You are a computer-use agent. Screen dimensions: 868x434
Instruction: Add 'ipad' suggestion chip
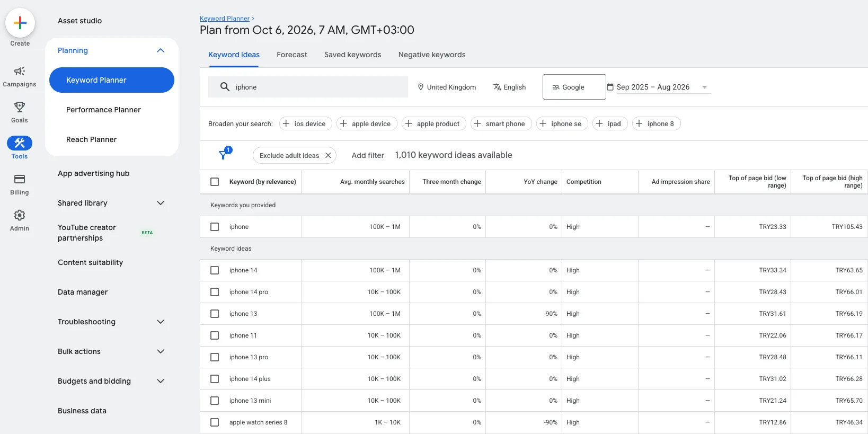610,123
